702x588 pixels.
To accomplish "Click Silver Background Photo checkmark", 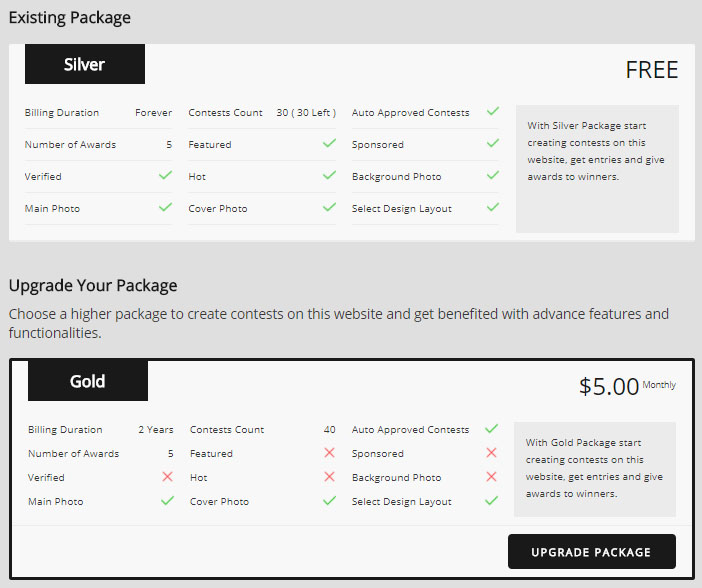I will click(x=492, y=175).
